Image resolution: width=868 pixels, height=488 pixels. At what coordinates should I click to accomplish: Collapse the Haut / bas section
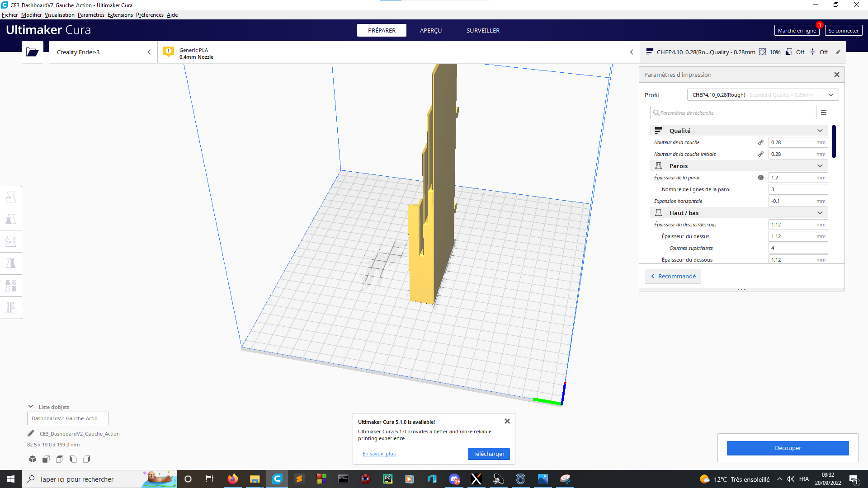tap(739, 213)
